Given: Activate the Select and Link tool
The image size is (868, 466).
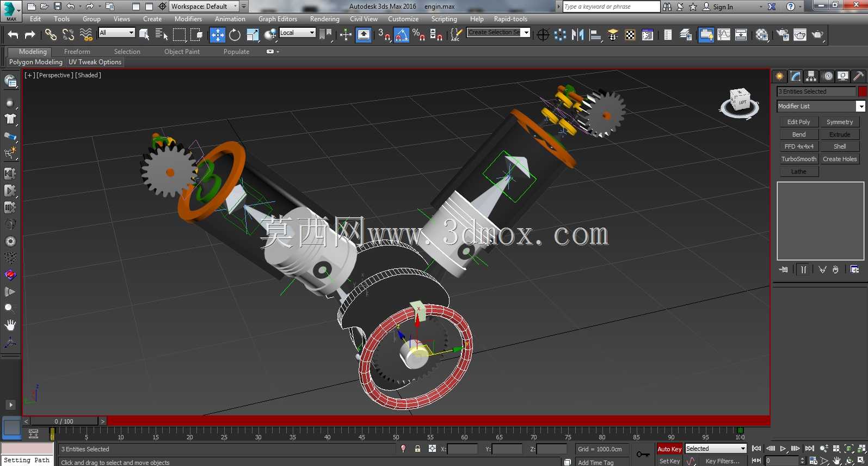Looking at the screenshot, I should coord(51,35).
